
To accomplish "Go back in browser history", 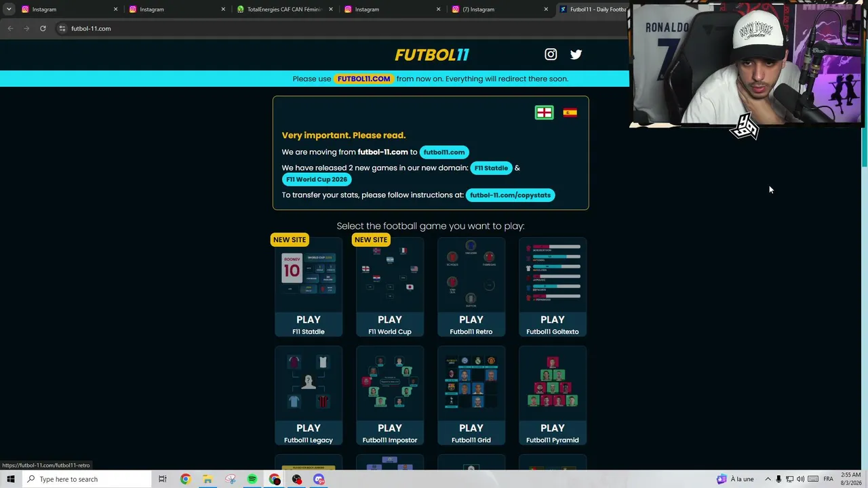I will pos(10,28).
